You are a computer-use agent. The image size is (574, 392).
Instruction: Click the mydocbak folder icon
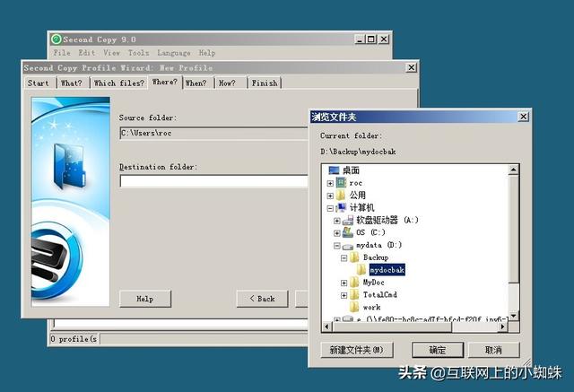(361, 270)
